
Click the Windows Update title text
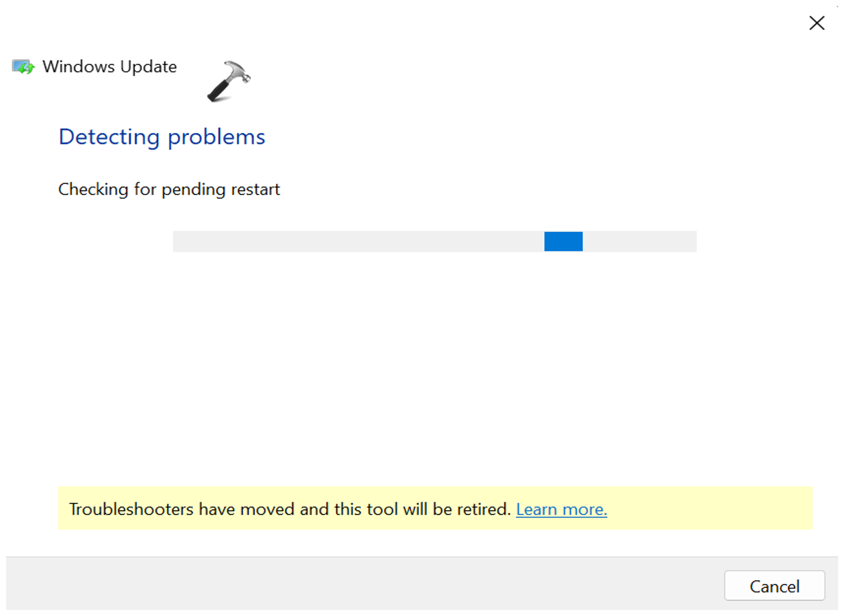click(x=109, y=67)
